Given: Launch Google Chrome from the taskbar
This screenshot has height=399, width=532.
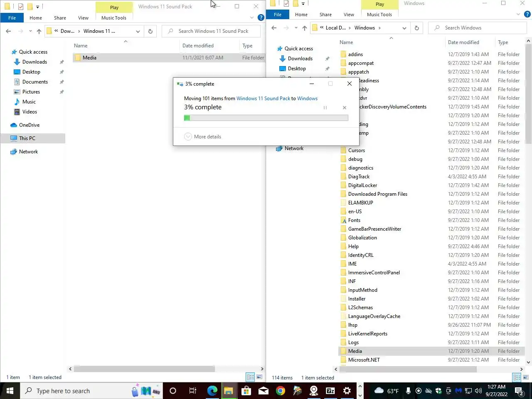Looking at the screenshot, I should click(x=281, y=391).
